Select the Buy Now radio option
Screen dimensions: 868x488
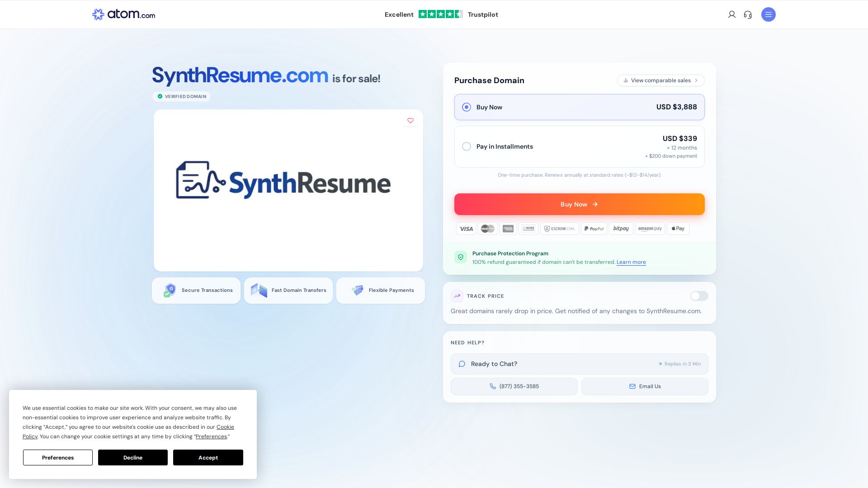467,107
